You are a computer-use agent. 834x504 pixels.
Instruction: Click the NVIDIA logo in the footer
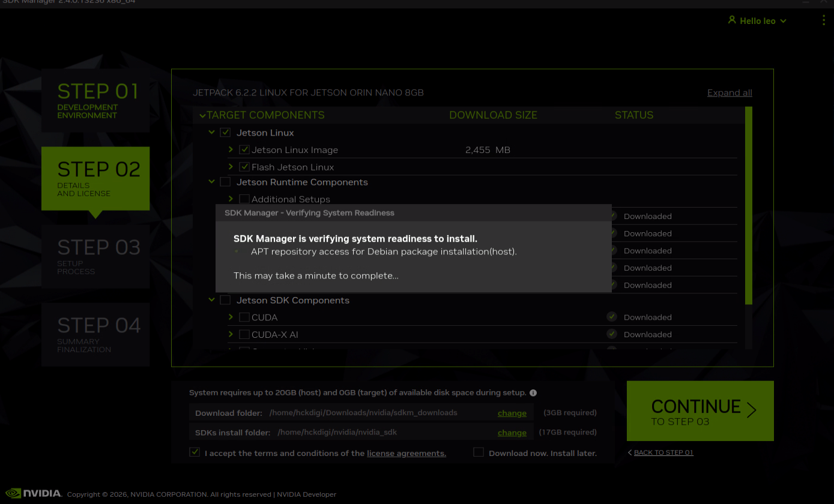coord(34,493)
